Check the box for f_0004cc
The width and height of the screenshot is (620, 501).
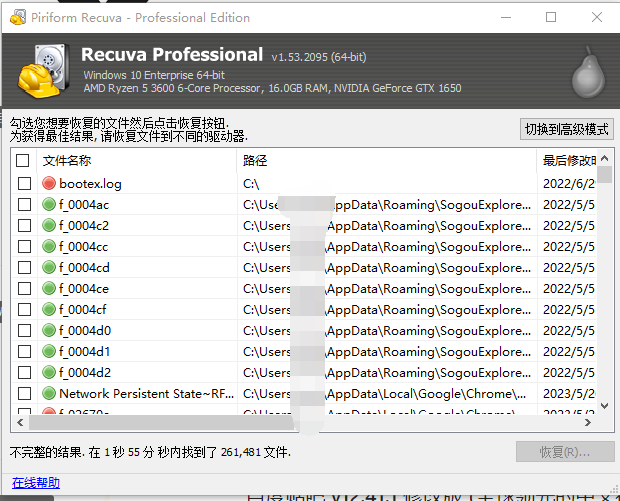25,246
